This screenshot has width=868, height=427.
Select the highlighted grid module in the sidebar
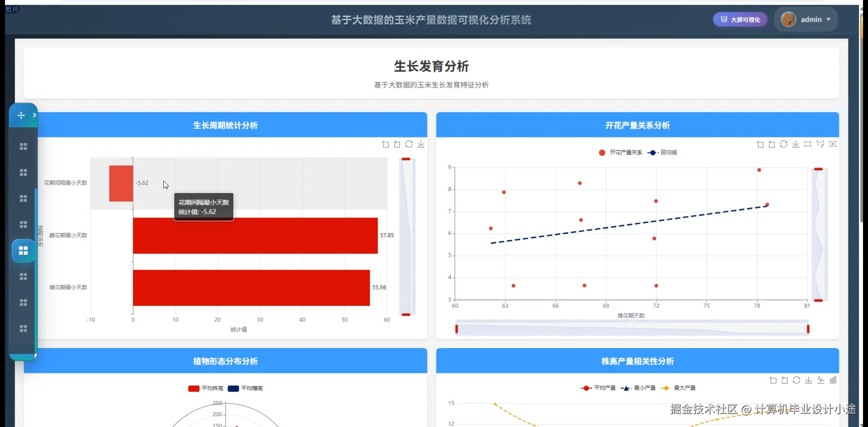[23, 250]
